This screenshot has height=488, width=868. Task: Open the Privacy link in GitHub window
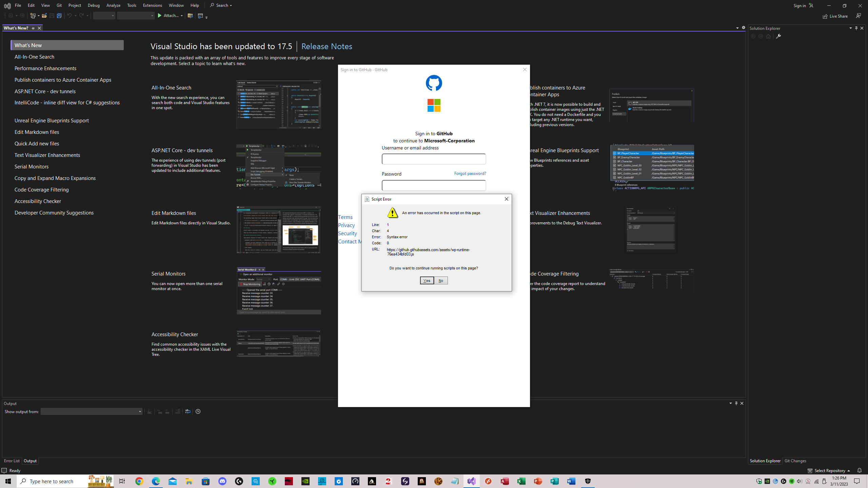coord(346,225)
